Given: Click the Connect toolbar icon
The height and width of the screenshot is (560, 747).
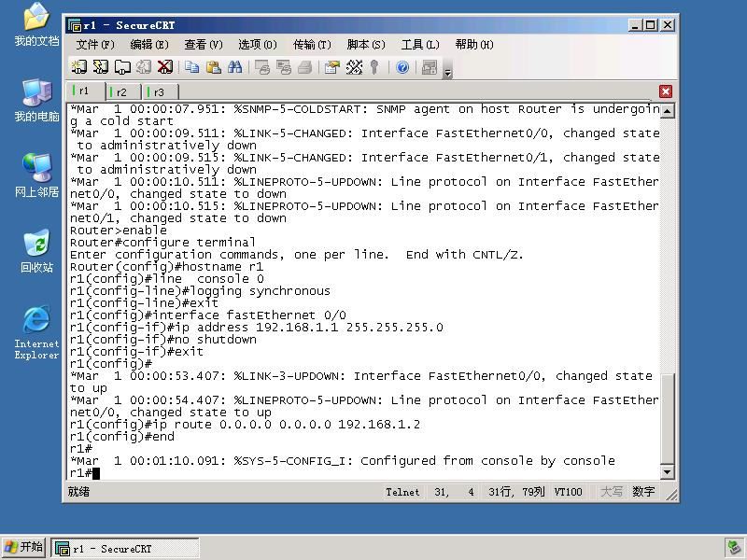Looking at the screenshot, I should 79,67.
